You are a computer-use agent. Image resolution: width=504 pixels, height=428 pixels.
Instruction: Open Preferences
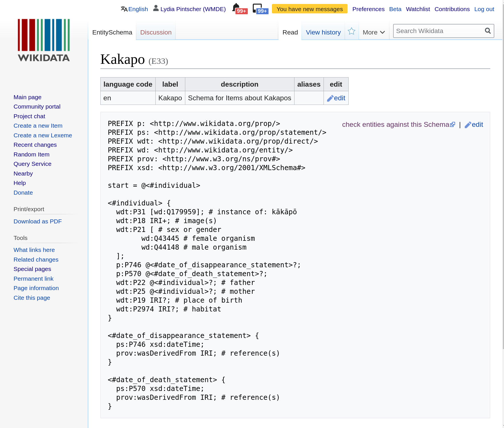click(x=368, y=9)
